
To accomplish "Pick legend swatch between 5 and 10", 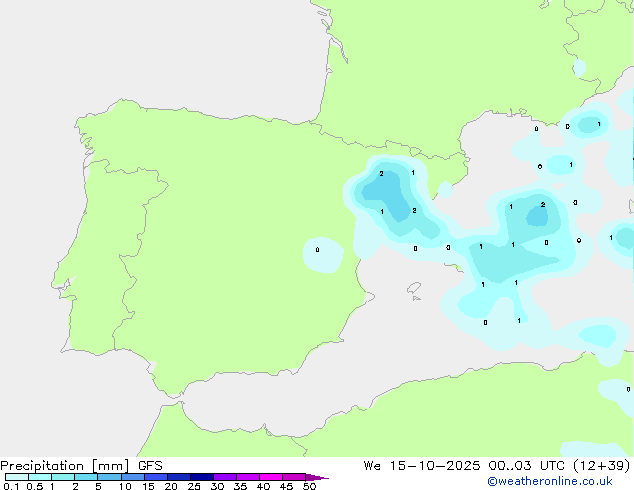I will (x=109, y=477).
